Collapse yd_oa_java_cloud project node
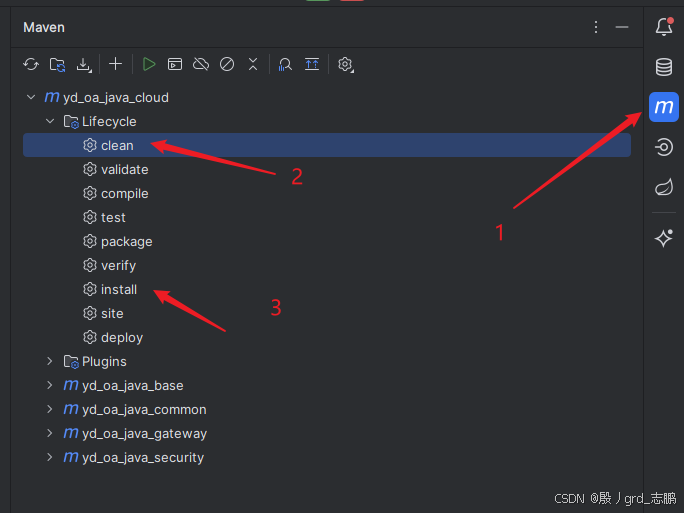 pyautogui.click(x=31, y=97)
